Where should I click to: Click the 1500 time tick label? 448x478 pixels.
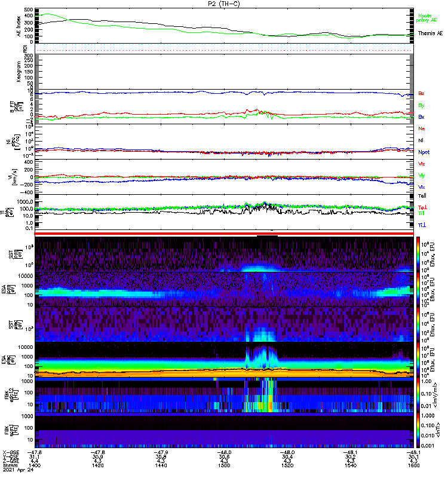[x=224, y=465]
